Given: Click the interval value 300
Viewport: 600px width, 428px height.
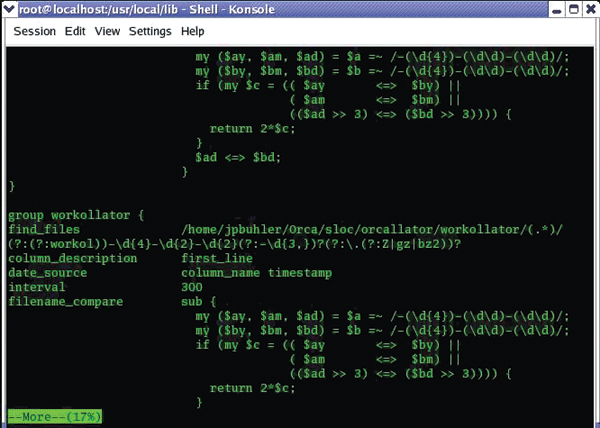Looking at the screenshot, I should click(192, 287).
